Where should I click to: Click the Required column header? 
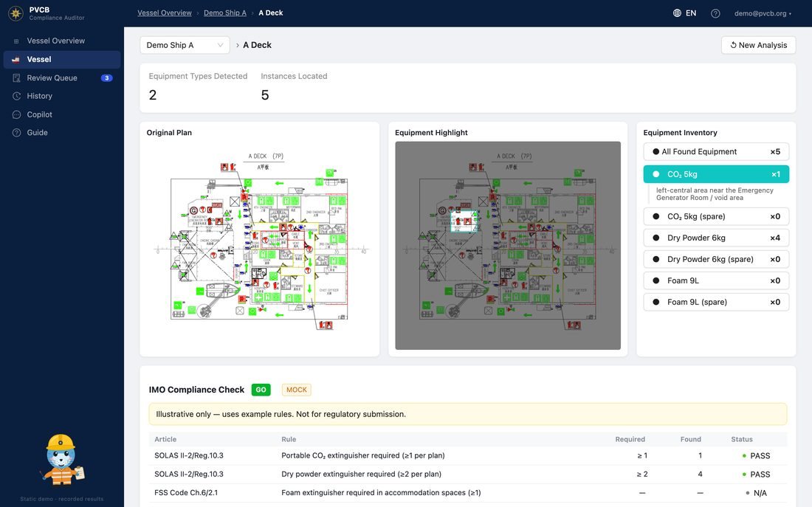[630, 439]
